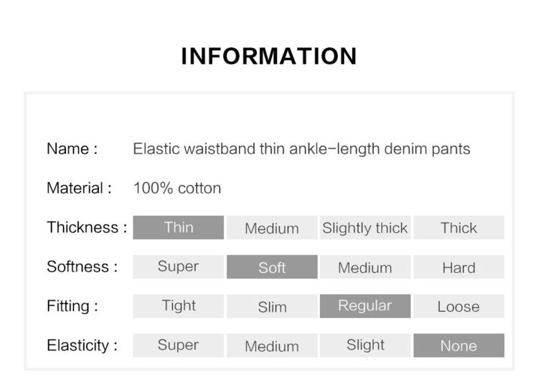Click the INFORMATION heading
The width and height of the screenshot is (538, 392).
pos(269,56)
